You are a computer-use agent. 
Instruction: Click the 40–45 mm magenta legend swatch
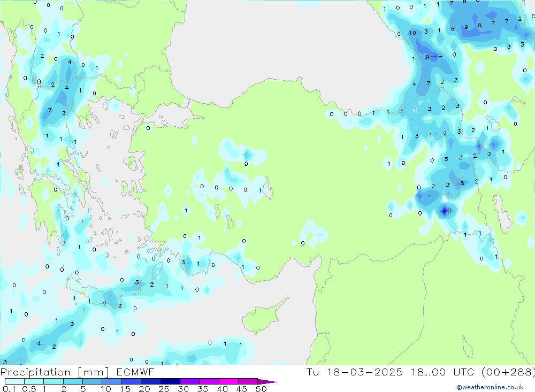coord(228,381)
